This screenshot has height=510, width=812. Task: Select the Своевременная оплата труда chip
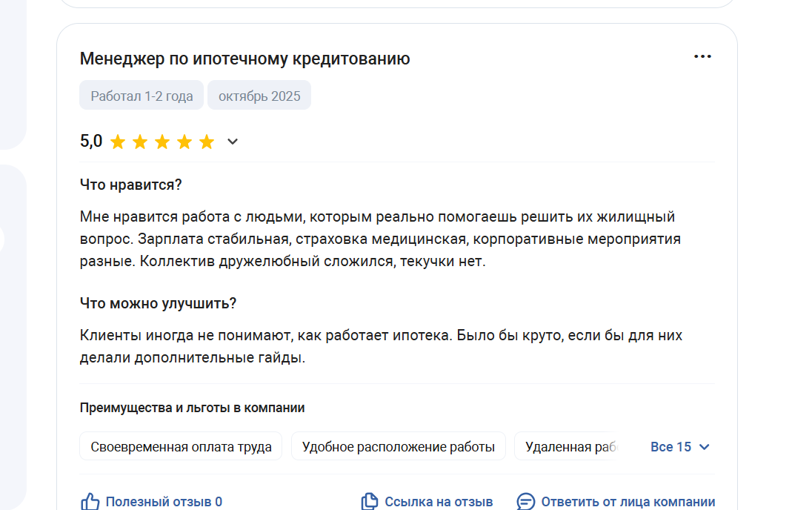[x=181, y=447]
